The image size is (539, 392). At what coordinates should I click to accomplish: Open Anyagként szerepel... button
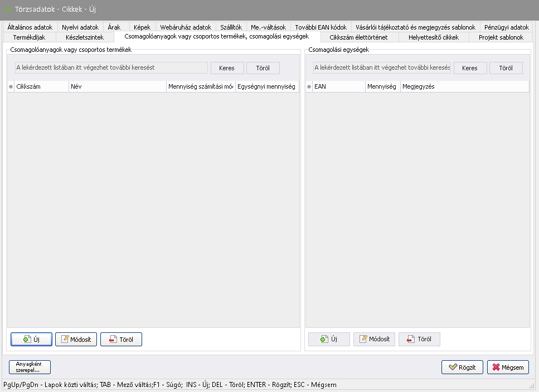30,367
